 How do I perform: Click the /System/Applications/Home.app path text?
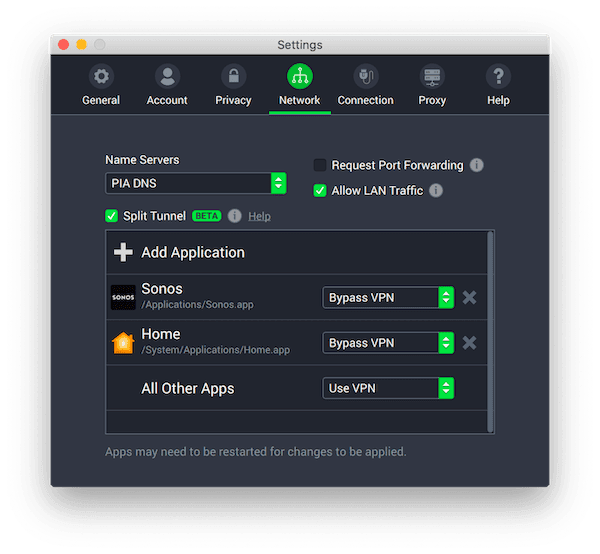[215, 350]
